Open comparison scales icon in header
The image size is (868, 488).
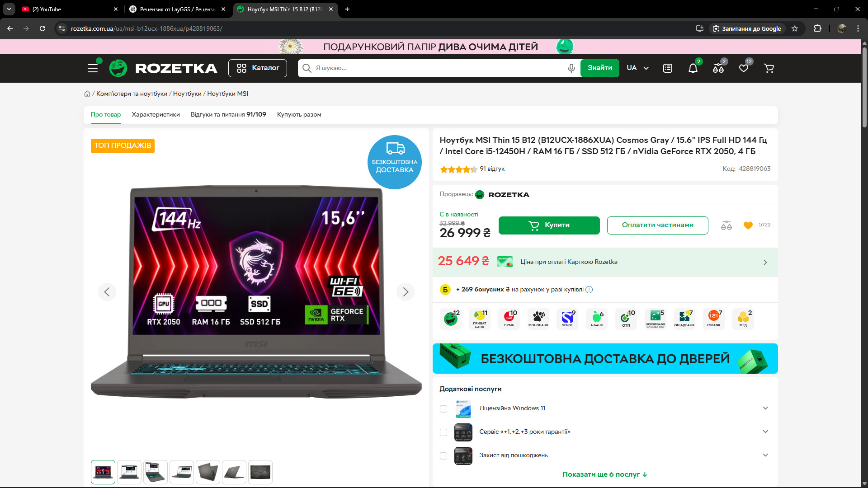(718, 68)
